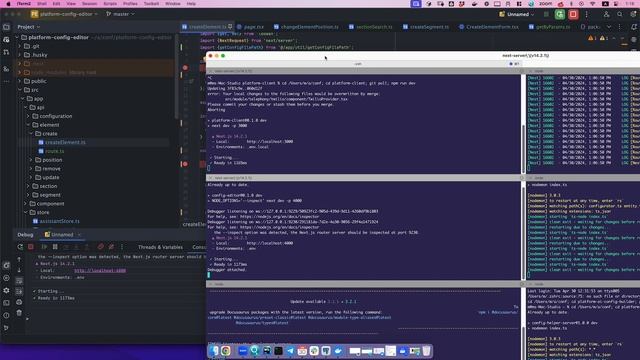Collapse the element folder

coord(28,125)
